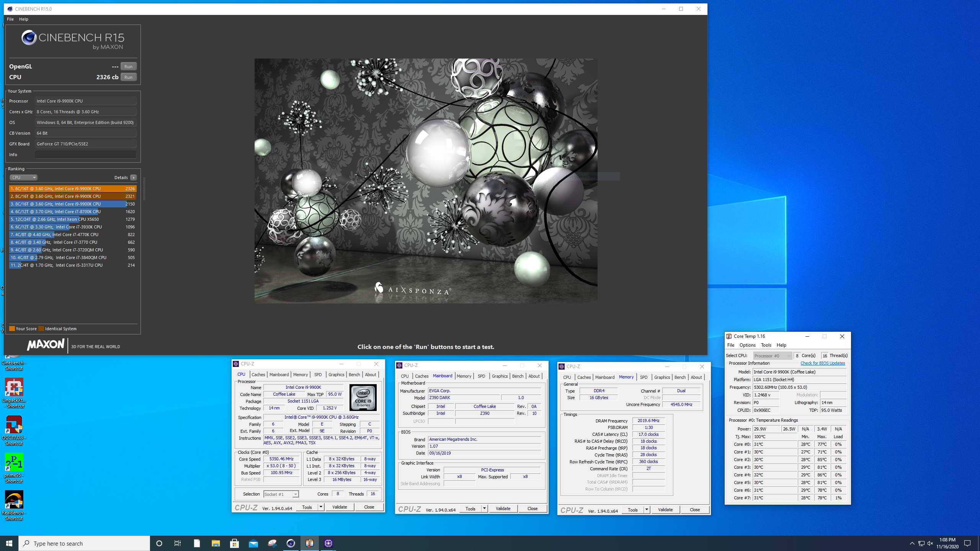Open Socket #1 selection dropdown in CPU-Z
The image size is (980, 551).
coord(281,494)
